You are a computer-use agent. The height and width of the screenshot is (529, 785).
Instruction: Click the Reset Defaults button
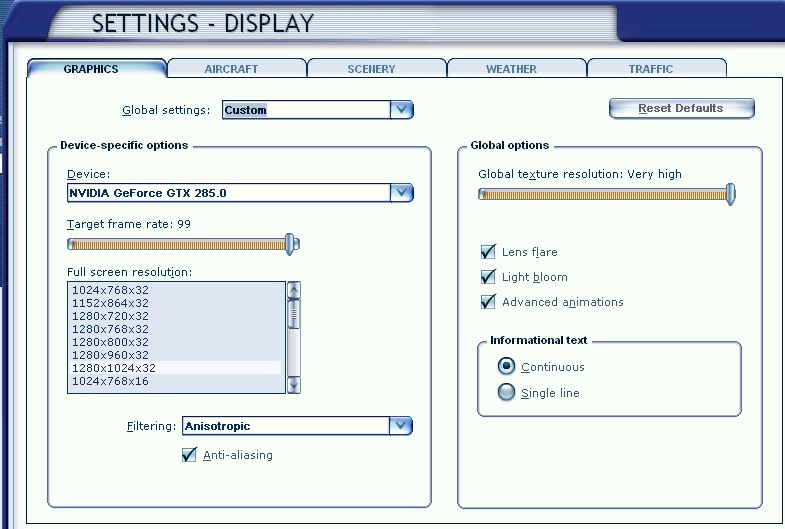pos(681,108)
